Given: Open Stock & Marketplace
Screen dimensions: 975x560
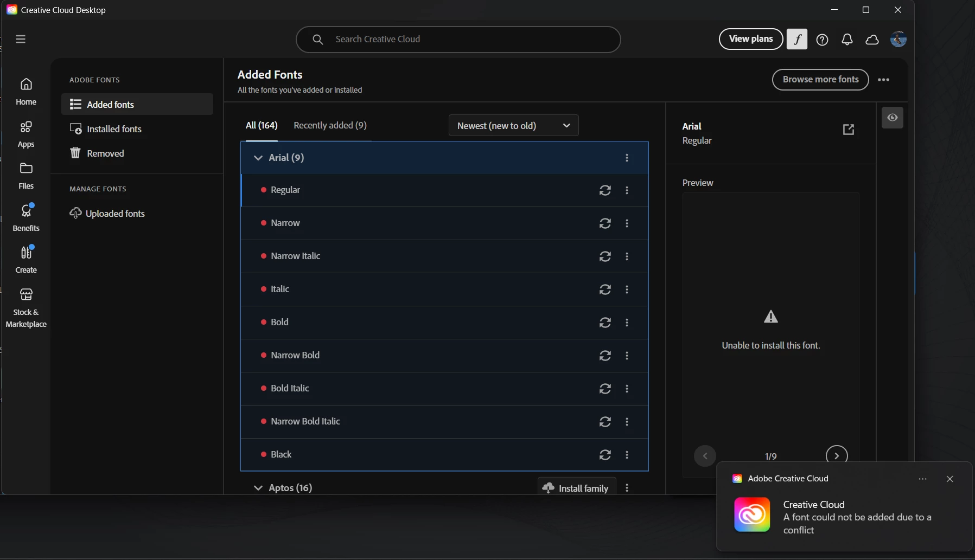Looking at the screenshot, I should click(26, 308).
